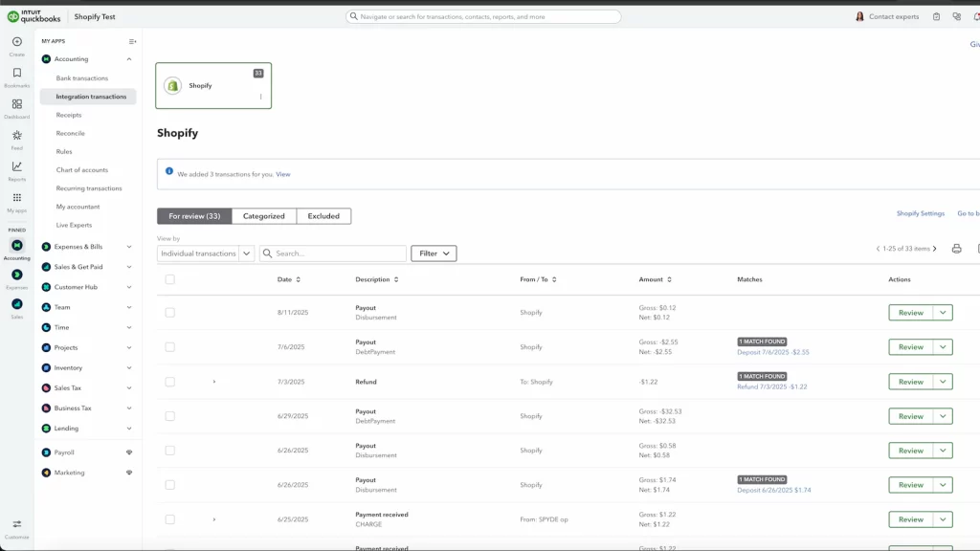Open the Individual transactions dropdown
This screenshot has width=980, height=551.
[204, 253]
